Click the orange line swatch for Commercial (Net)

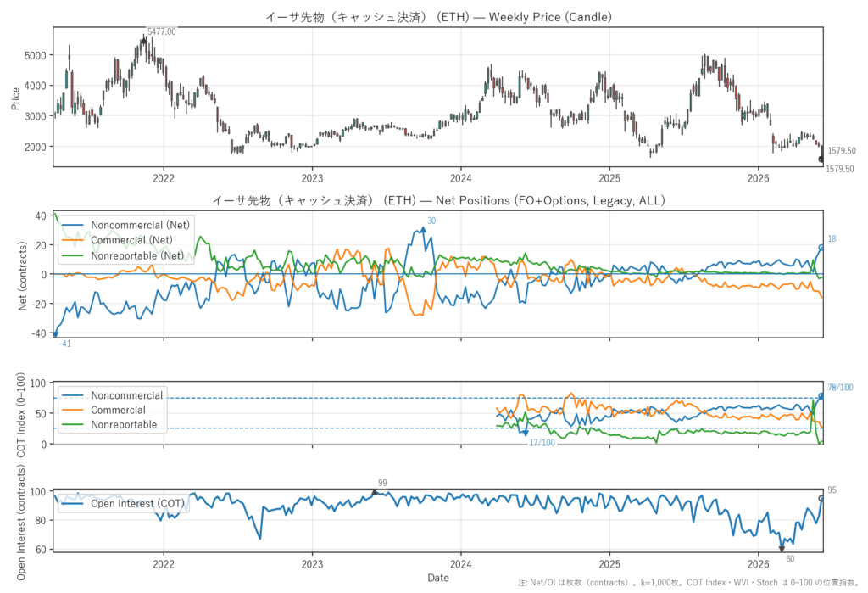(x=73, y=240)
